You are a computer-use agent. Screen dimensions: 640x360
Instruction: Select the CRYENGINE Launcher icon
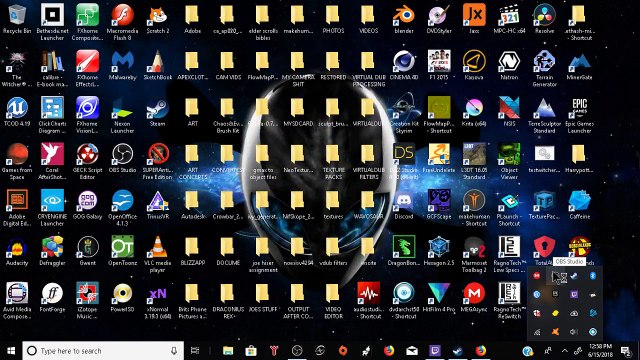pos(52,208)
